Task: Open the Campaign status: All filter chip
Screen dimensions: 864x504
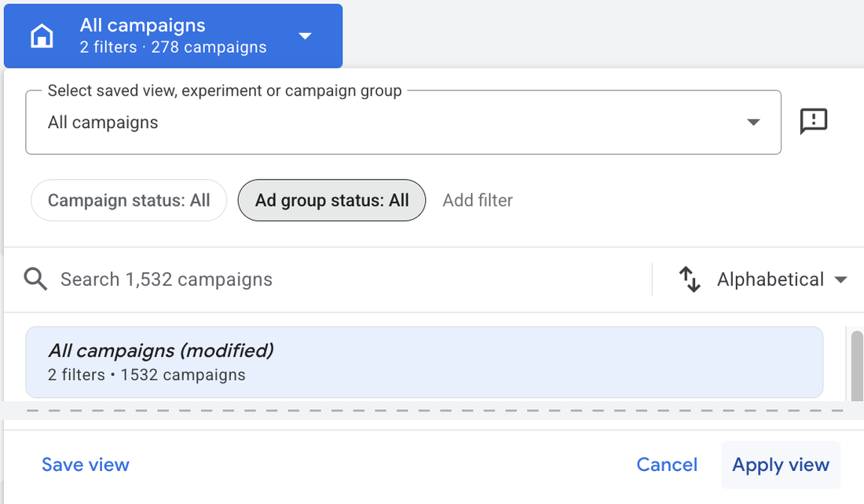Action: tap(128, 200)
